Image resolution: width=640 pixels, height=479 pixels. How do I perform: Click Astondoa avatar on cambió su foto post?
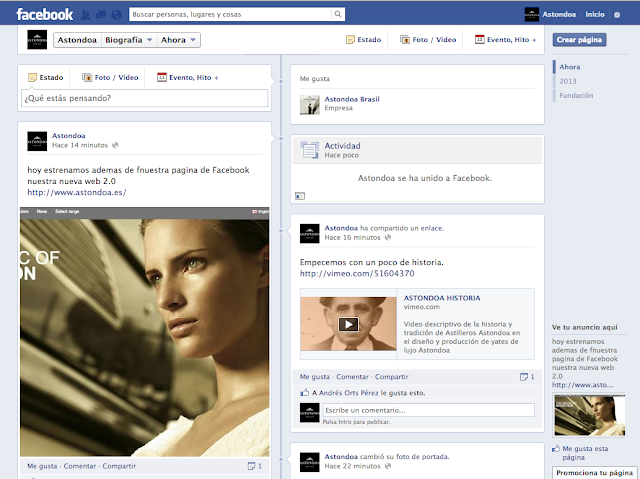(310, 462)
